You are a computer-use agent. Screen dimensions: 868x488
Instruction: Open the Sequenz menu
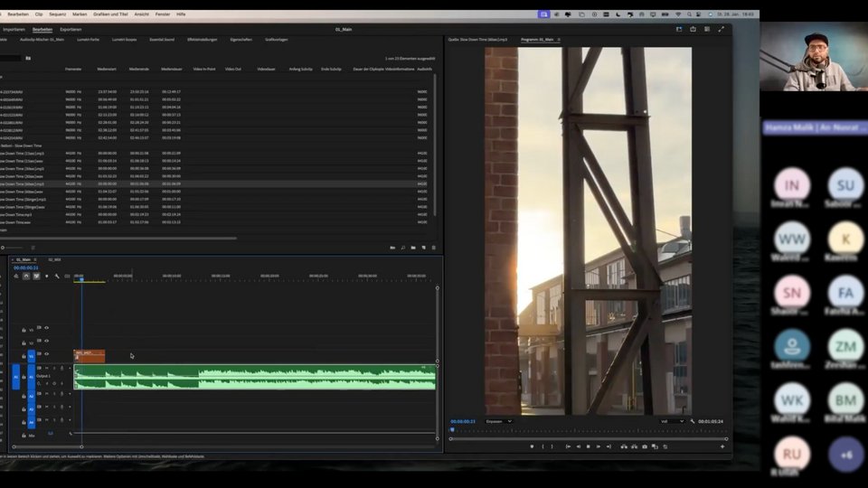coord(58,14)
